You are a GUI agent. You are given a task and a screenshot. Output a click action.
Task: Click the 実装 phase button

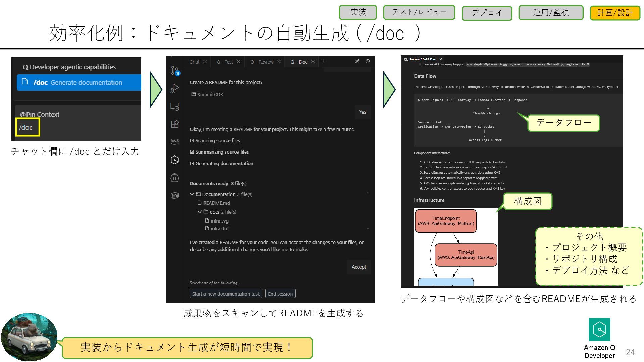tap(358, 12)
